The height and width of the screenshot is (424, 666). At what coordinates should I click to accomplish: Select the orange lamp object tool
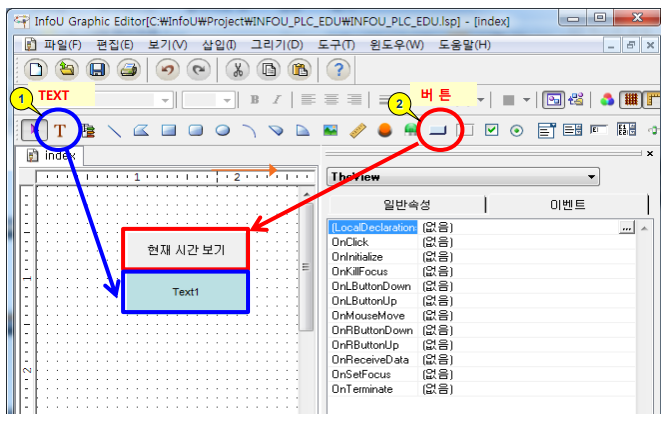384,130
